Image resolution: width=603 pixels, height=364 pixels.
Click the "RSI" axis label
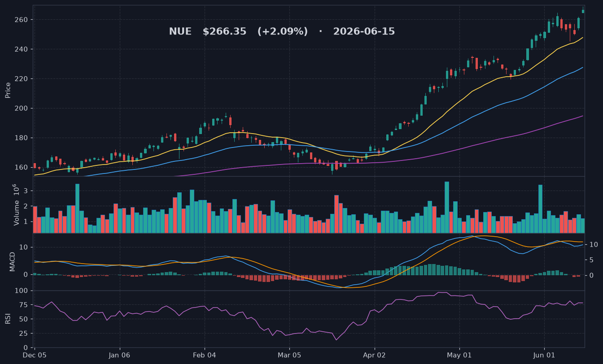pos(8,319)
